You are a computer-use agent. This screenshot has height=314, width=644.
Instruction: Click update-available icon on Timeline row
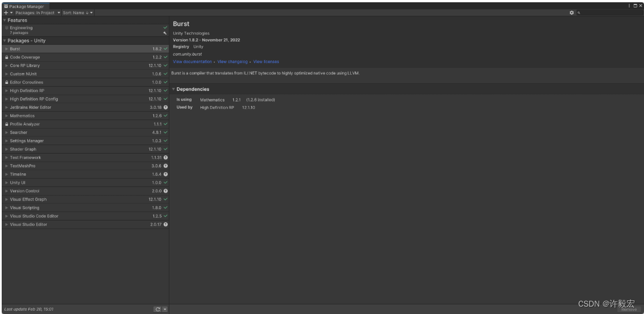click(165, 174)
